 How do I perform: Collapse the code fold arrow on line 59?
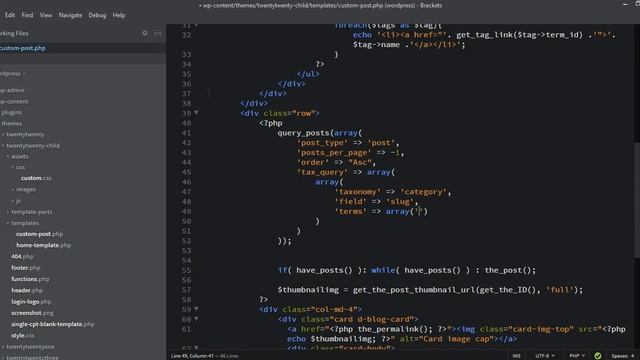(196, 309)
